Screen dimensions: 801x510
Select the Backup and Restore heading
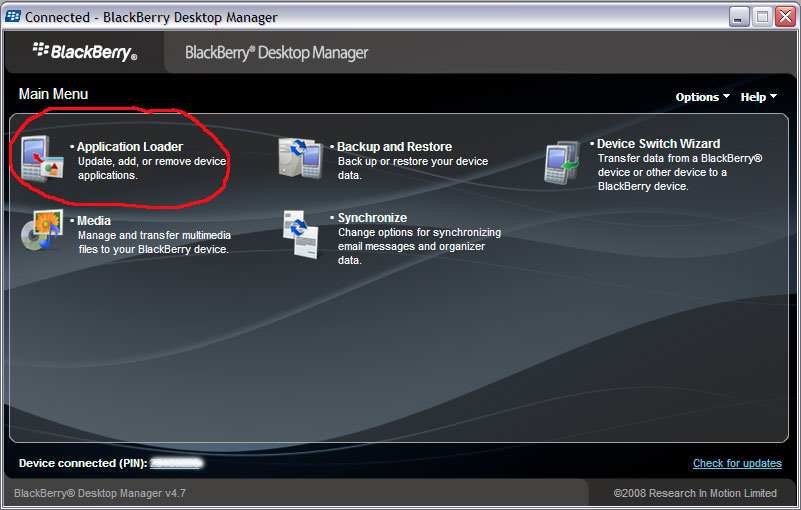click(x=394, y=147)
